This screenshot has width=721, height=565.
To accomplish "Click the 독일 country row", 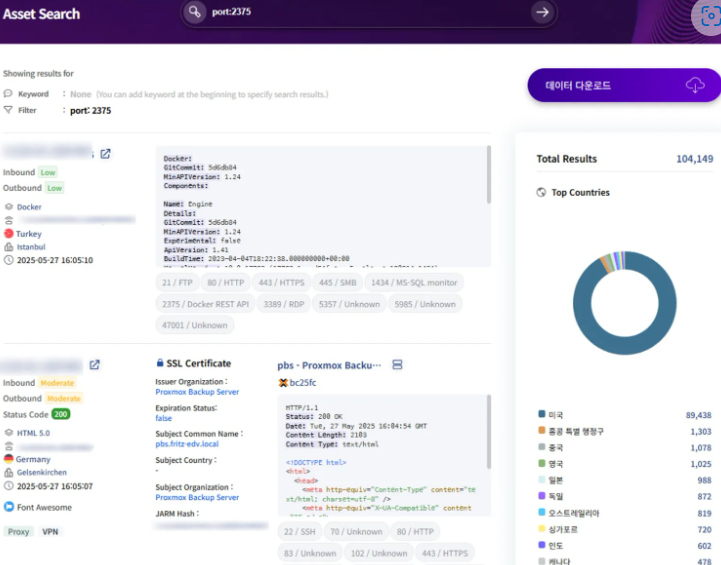I will 624,496.
